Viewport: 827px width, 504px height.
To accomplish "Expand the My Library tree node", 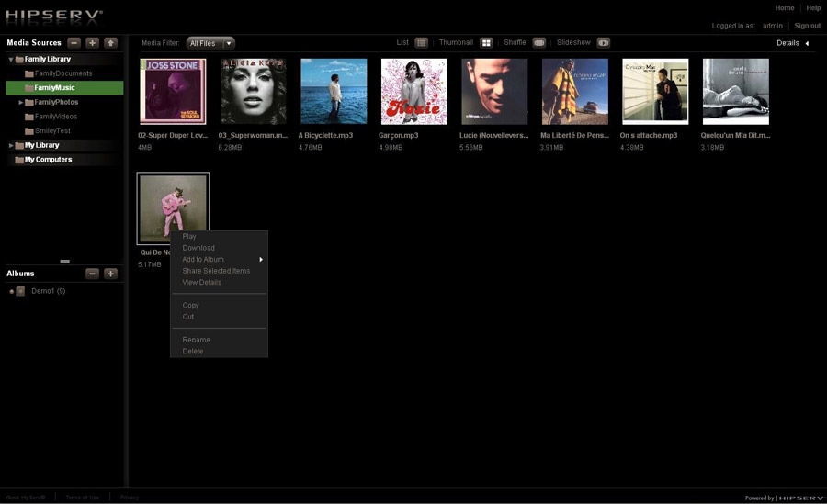I will pyautogui.click(x=11, y=145).
